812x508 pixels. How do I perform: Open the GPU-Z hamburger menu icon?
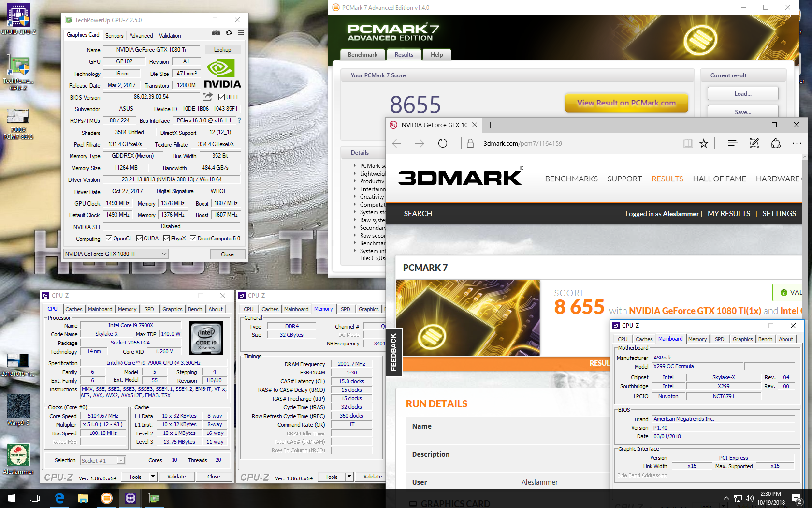(x=241, y=33)
